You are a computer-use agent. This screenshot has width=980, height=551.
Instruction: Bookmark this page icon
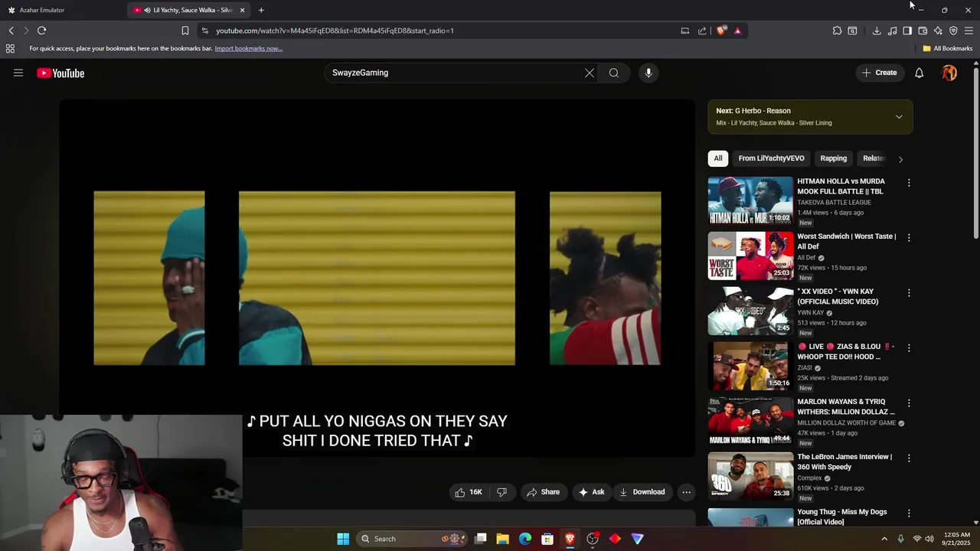(x=185, y=31)
